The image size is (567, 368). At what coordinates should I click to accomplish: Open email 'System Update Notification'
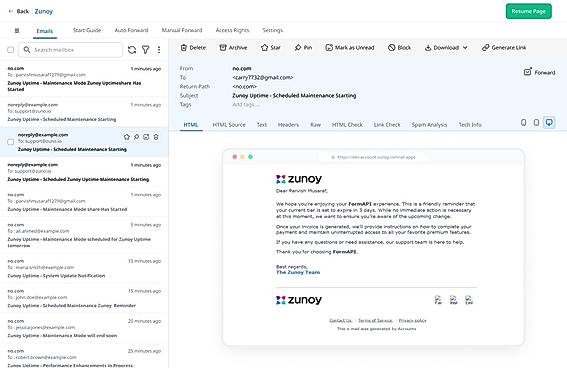[x=84, y=268]
